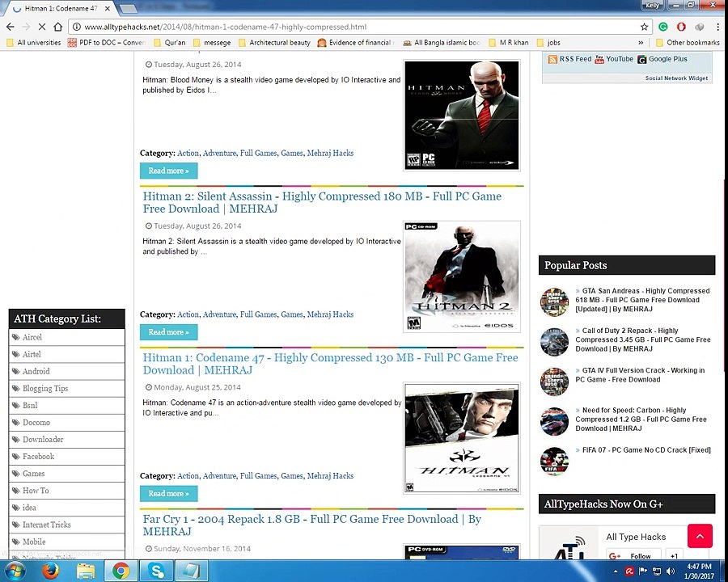Open the M R khan bookmark folder
Viewport: 728px width, 582px height.
tap(509, 42)
